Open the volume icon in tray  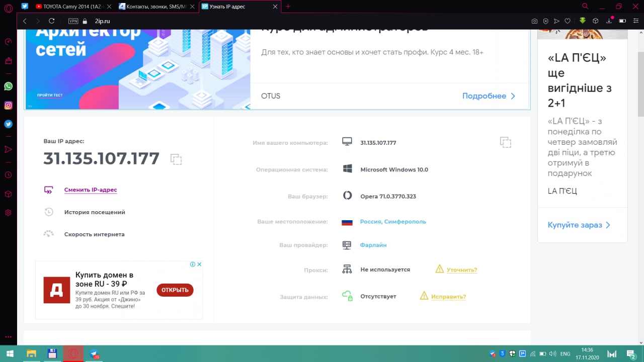coord(552,354)
